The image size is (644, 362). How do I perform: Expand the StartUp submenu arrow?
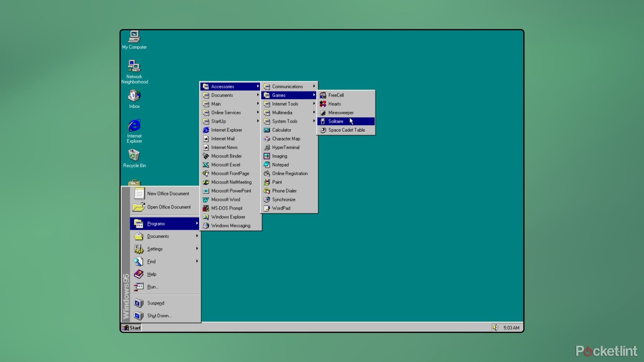point(258,121)
